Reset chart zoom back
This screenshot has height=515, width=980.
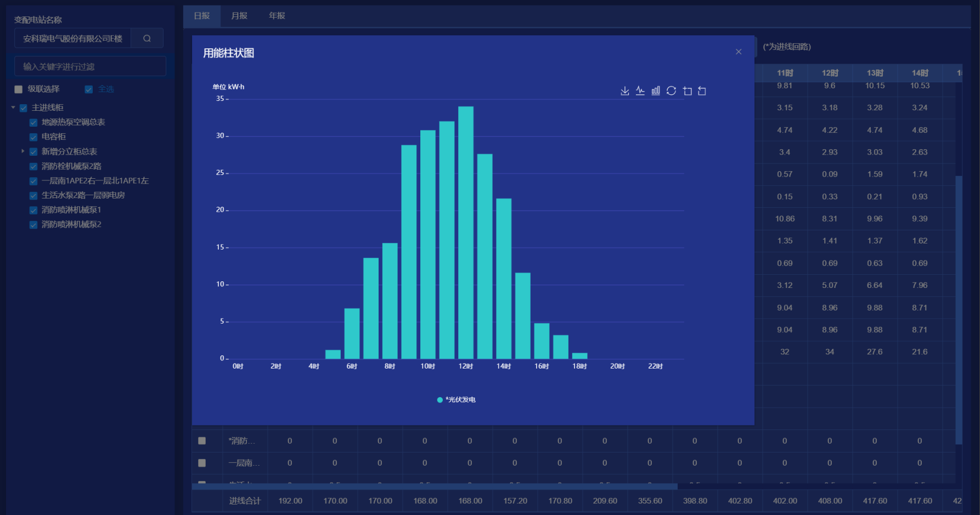702,91
